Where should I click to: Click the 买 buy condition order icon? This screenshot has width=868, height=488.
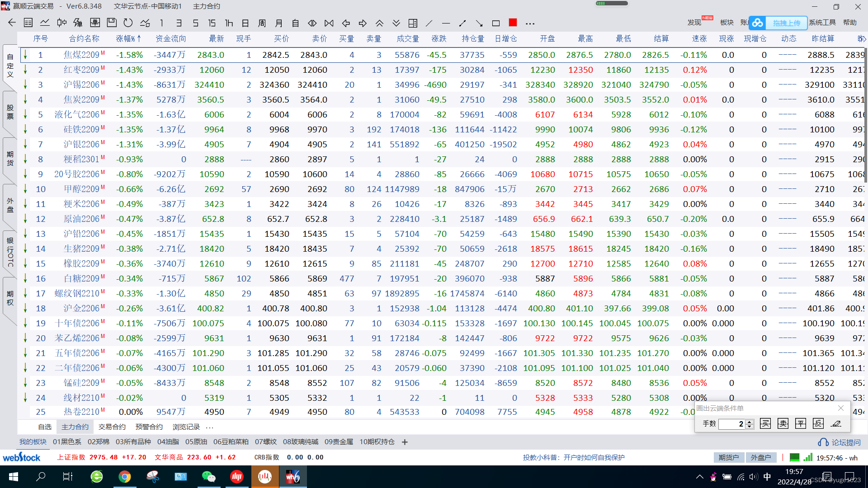[x=765, y=423]
